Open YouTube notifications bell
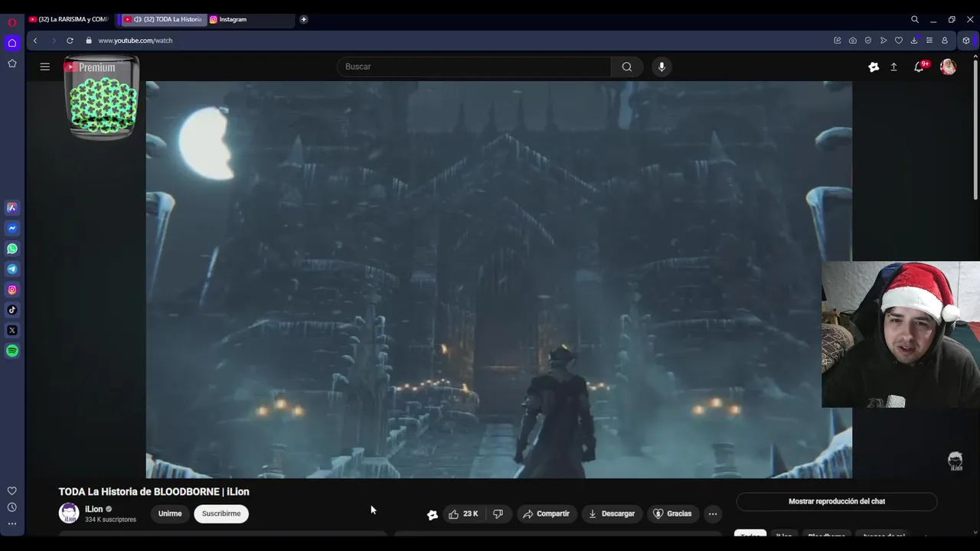Image resolution: width=980 pixels, height=551 pixels. coord(919,67)
